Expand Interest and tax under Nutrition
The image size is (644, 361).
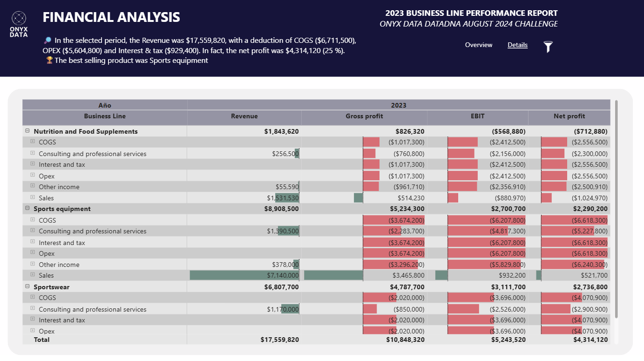[x=33, y=163]
